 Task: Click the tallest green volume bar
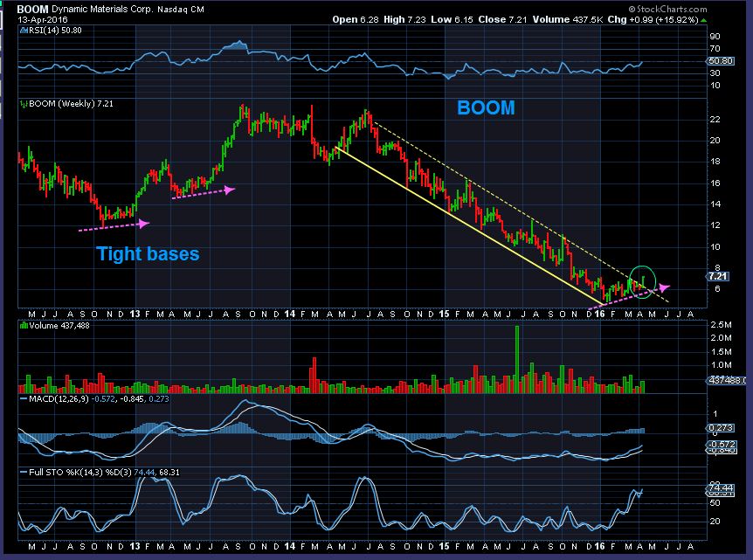(x=517, y=359)
